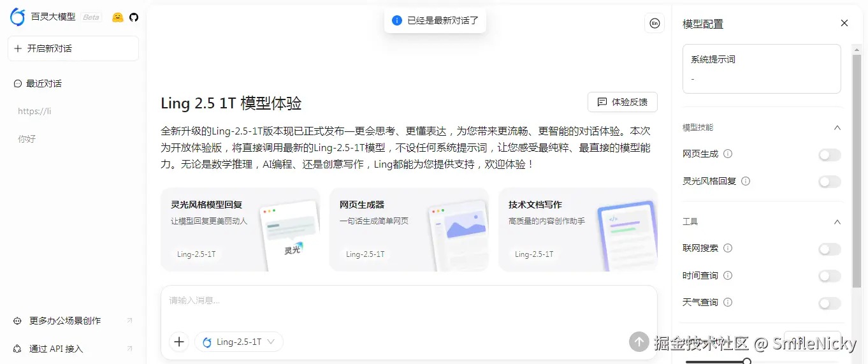Click the external arrow beside 更多办公场景创作
868x364 pixels.
tap(130, 321)
